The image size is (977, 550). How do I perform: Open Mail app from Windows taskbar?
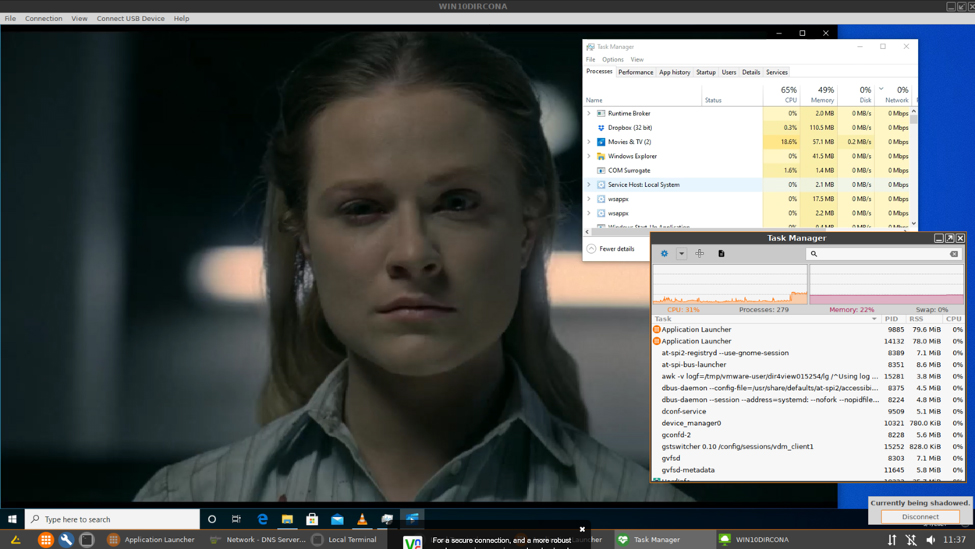[337, 519]
